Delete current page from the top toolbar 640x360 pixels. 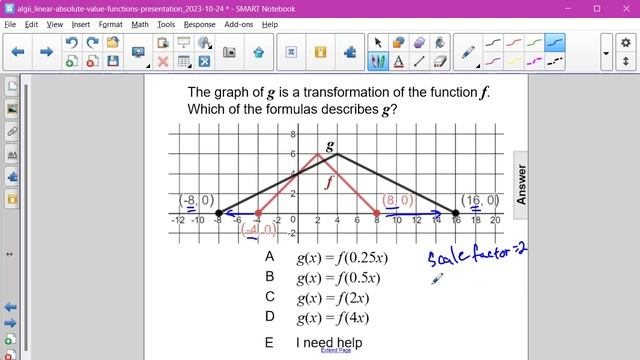tap(93, 62)
